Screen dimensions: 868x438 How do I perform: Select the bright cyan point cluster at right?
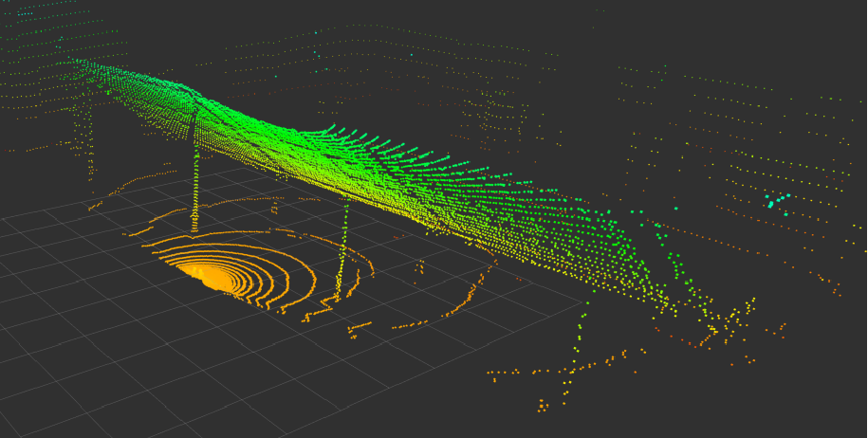pos(777,201)
